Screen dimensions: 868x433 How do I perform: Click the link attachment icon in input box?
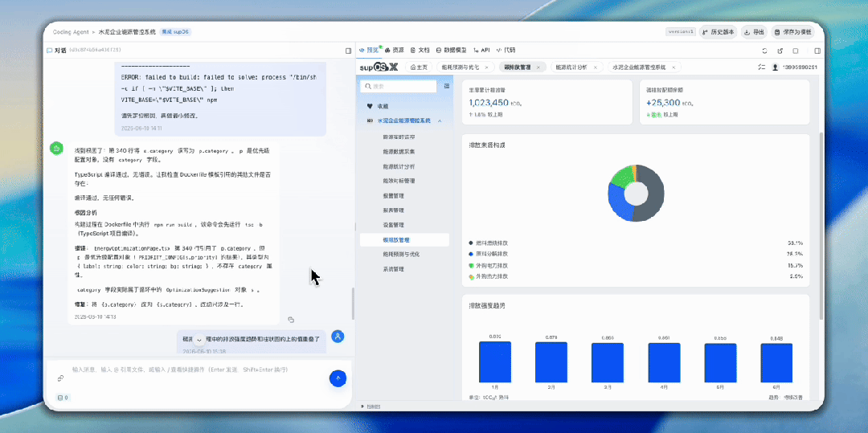60,378
